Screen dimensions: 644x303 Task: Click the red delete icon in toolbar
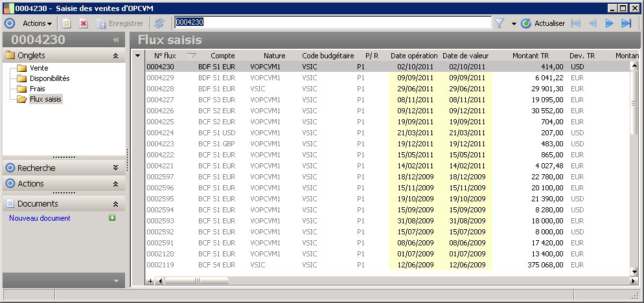point(84,23)
